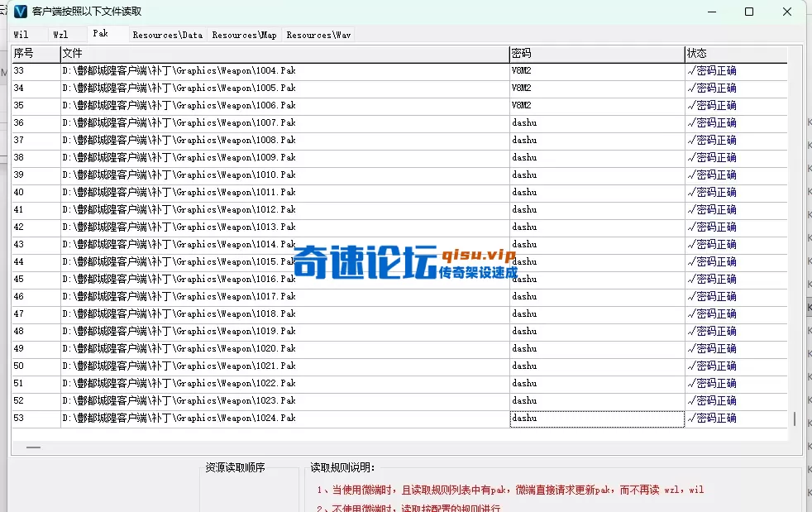Select row with Weapon\1023.Pak file
Viewport: 812px width, 512px height.
coord(399,400)
